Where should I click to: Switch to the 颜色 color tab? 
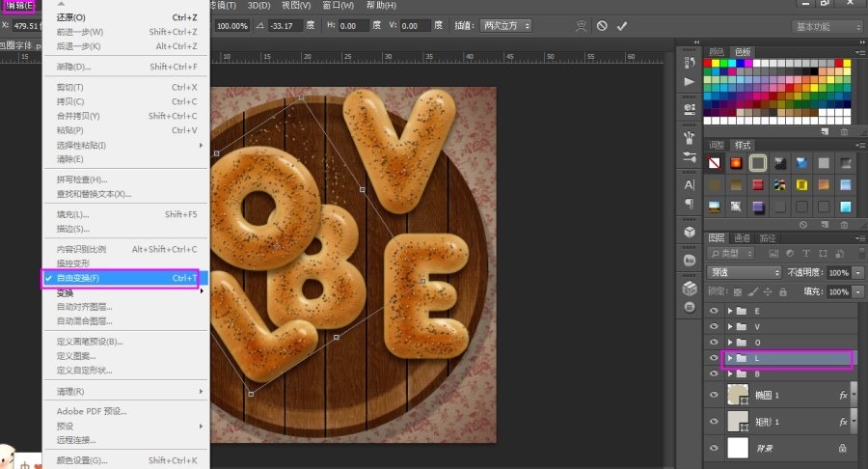[x=717, y=51]
